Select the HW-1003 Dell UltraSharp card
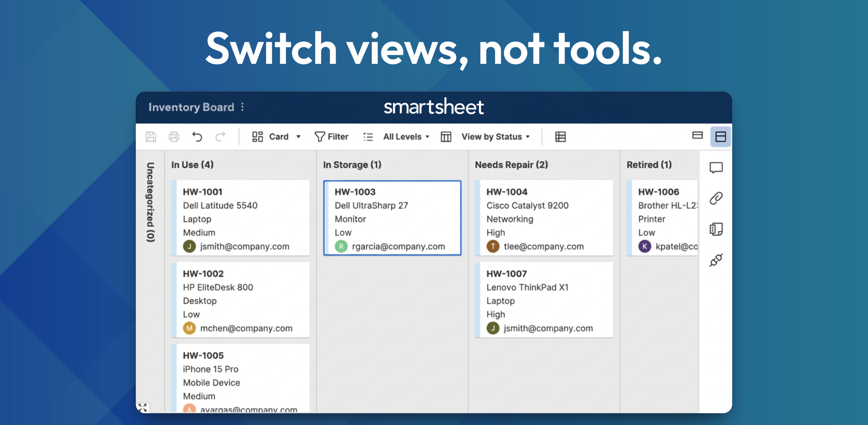The width and height of the screenshot is (868, 425). click(x=392, y=218)
